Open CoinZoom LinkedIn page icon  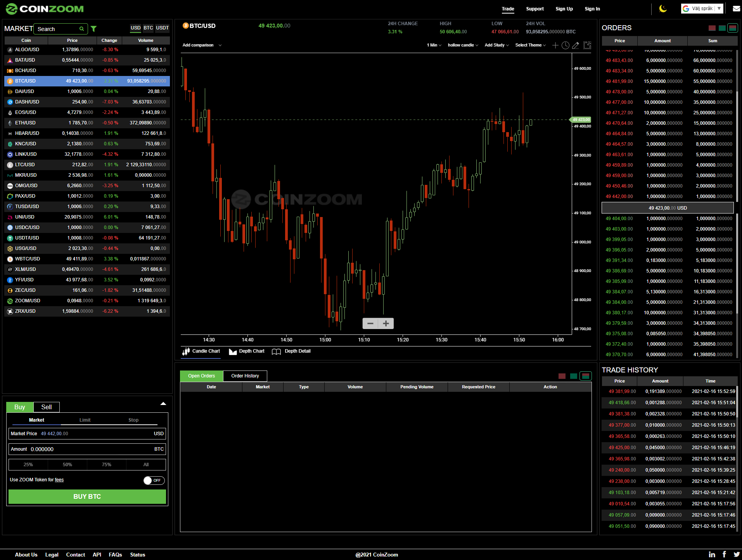coord(712,555)
